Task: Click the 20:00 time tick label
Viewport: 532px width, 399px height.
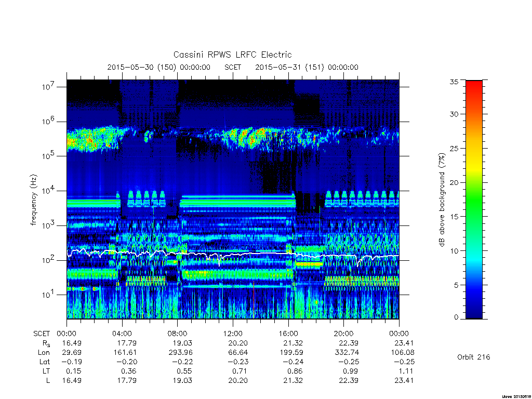Action: click(344, 334)
